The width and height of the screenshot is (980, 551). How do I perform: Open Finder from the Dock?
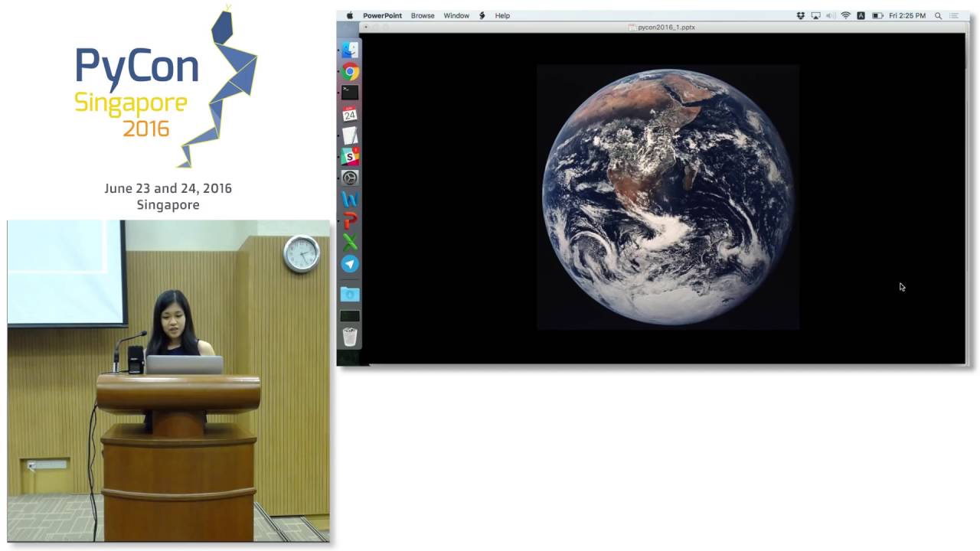350,51
